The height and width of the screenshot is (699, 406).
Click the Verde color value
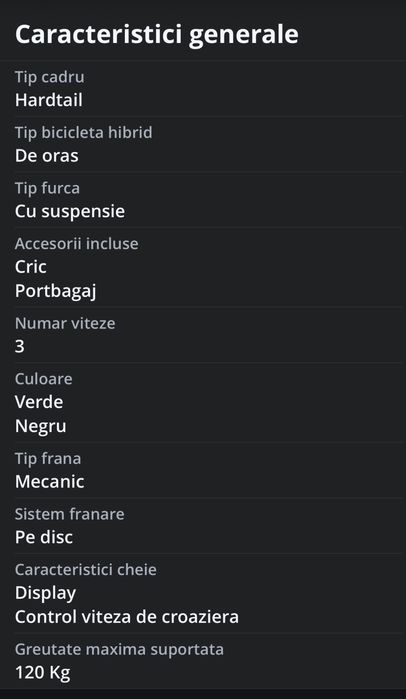coord(39,402)
